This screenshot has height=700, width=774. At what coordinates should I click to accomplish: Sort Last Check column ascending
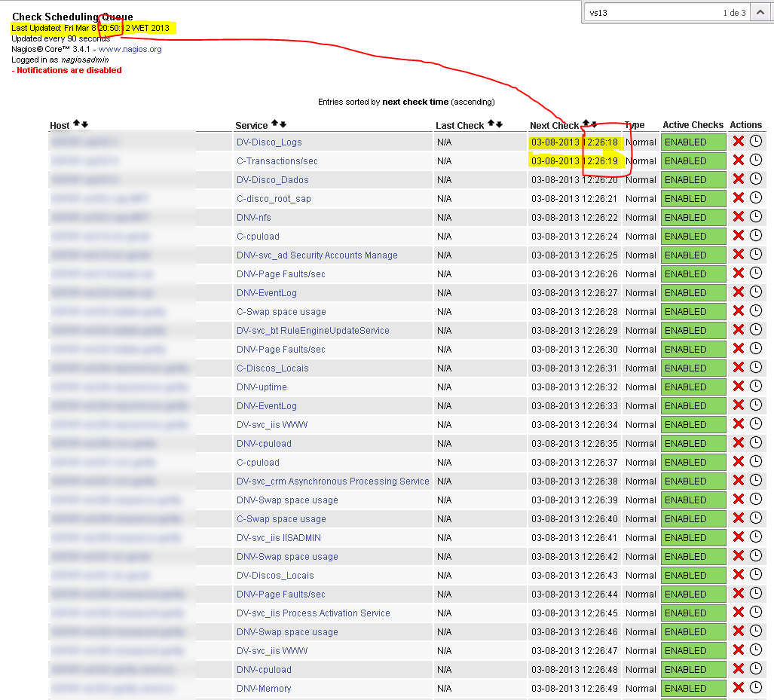[x=491, y=124]
